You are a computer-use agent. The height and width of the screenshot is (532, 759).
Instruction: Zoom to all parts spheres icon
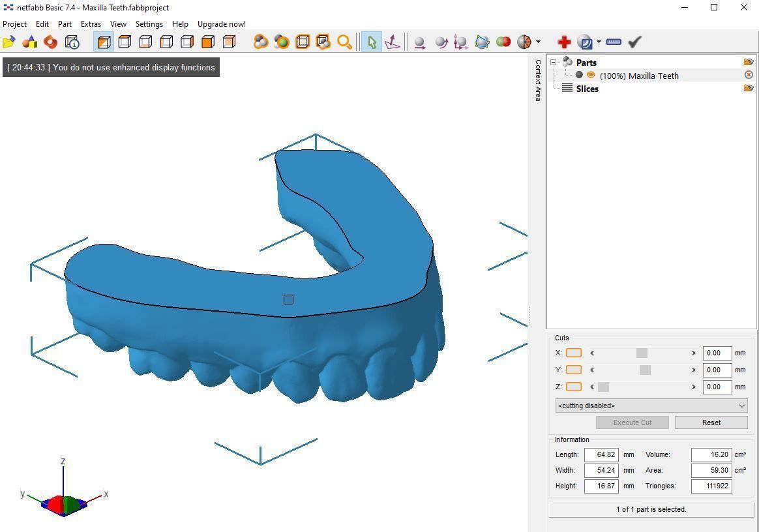click(260, 42)
